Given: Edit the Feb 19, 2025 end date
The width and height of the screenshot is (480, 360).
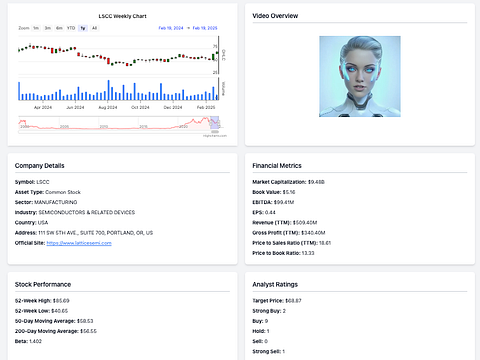Looking at the screenshot, I should point(205,28).
